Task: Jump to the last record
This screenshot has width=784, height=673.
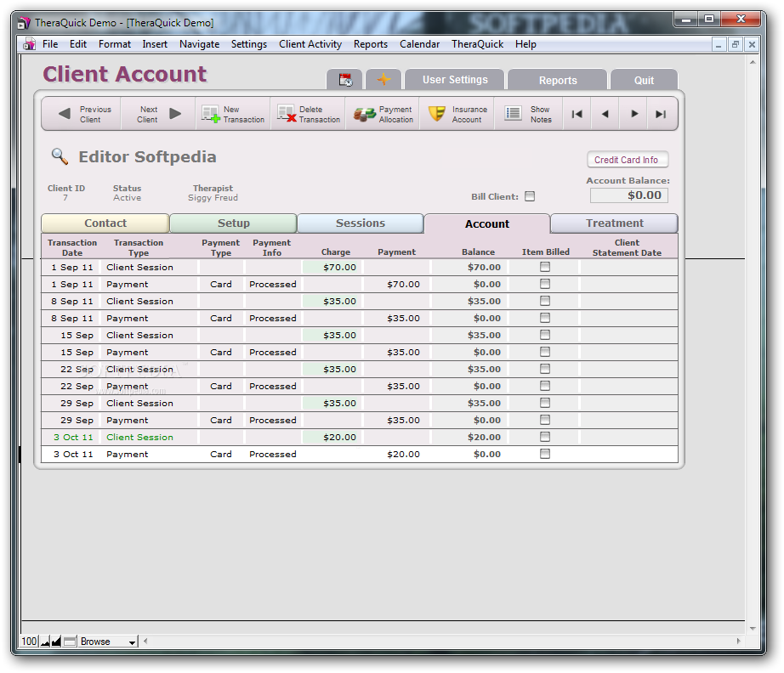Action: (x=661, y=114)
